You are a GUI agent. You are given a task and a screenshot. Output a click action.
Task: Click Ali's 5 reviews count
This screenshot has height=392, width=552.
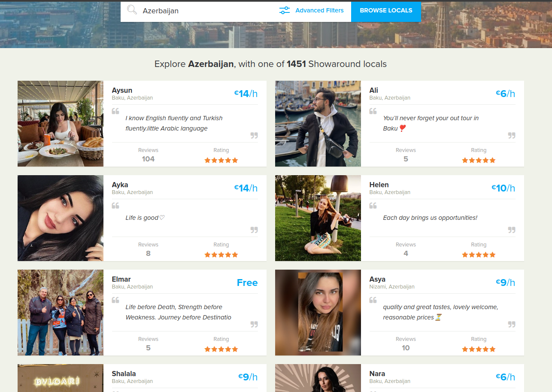click(x=406, y=159)
